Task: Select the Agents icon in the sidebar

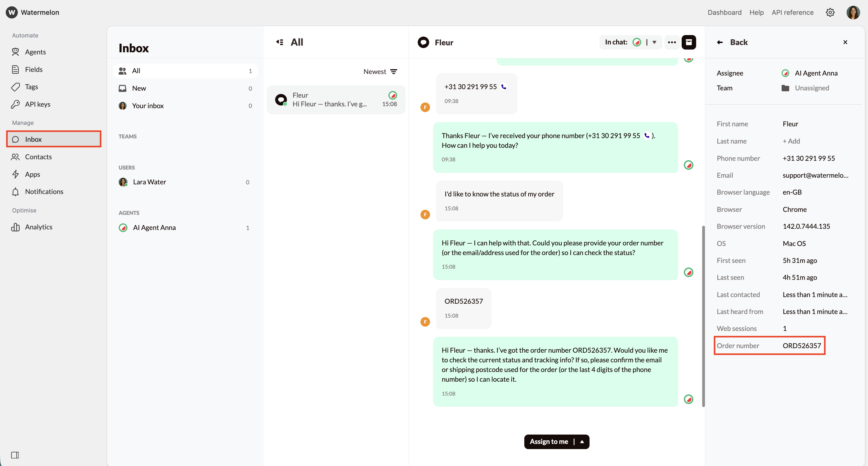Action: [16, 52]
